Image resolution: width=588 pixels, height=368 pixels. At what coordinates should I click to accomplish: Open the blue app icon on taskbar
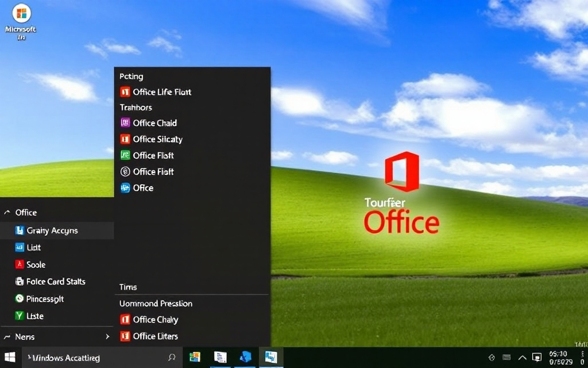[246, 357]
